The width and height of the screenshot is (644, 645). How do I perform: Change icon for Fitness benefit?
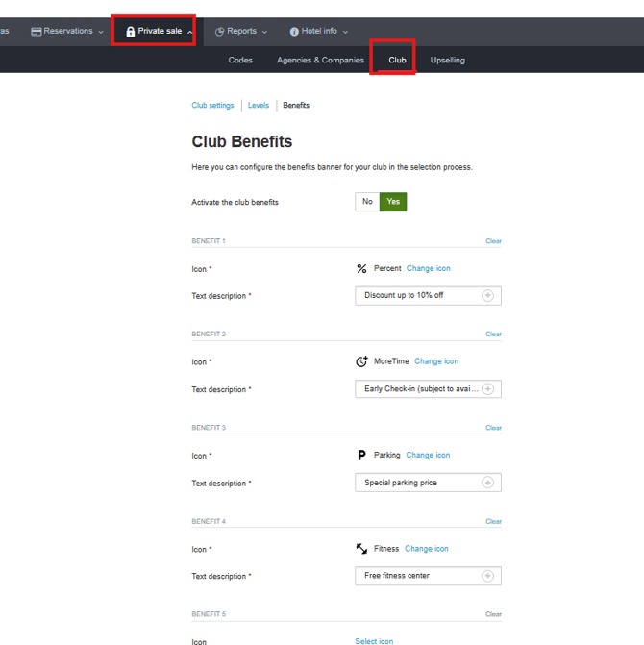[427, 549]
